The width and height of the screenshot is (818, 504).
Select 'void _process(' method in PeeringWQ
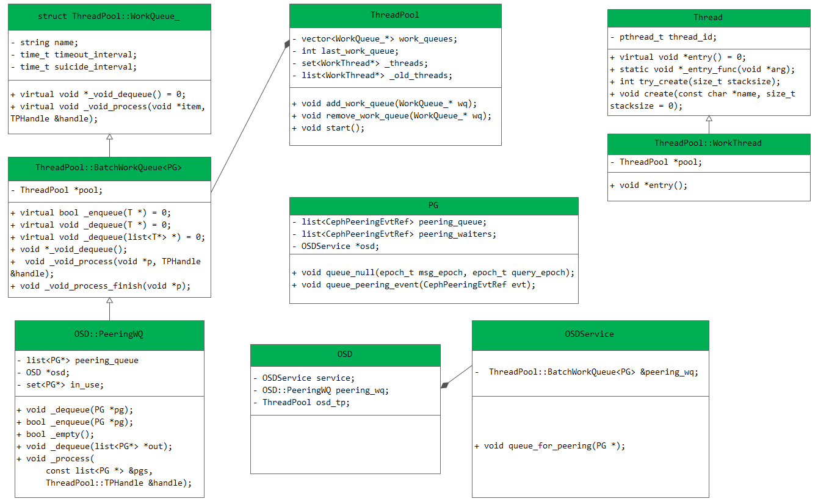(56, 458)
